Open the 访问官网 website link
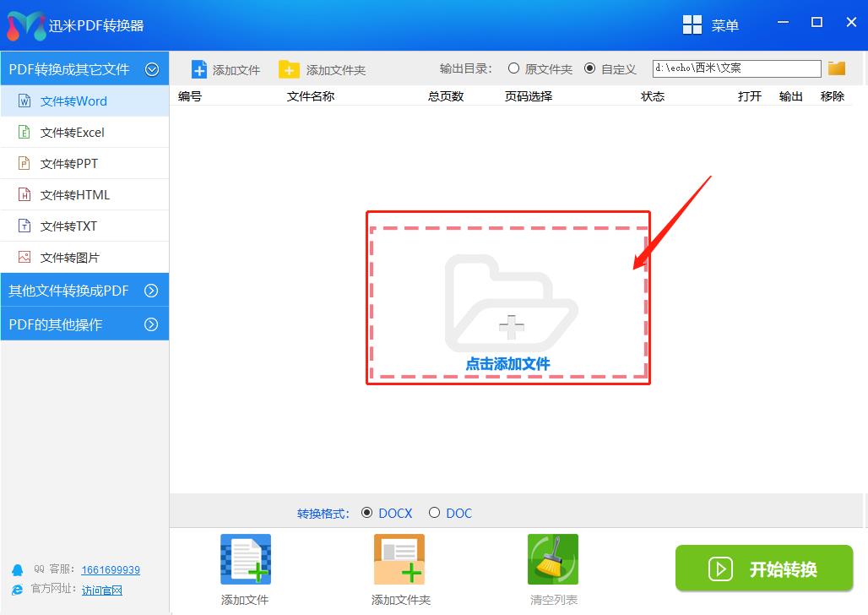Viewport: 868px width, 615px height. pyautogui.click(x=102, y=590)
